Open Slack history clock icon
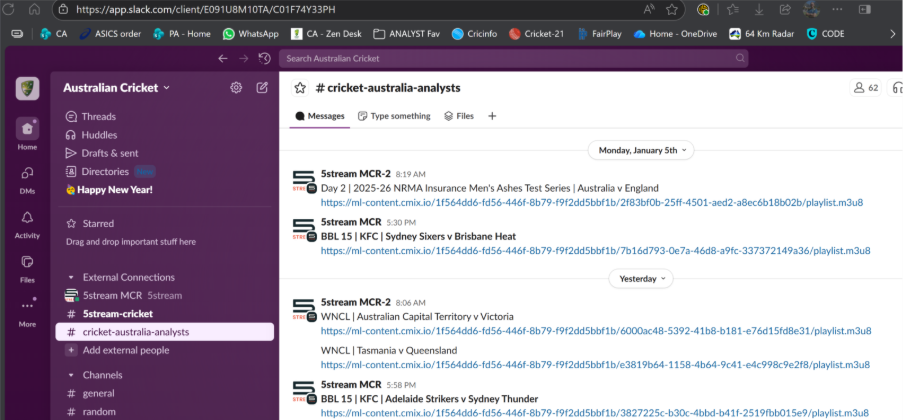The width and height of the screenshot is (903, 420). [x=264, y=58]
